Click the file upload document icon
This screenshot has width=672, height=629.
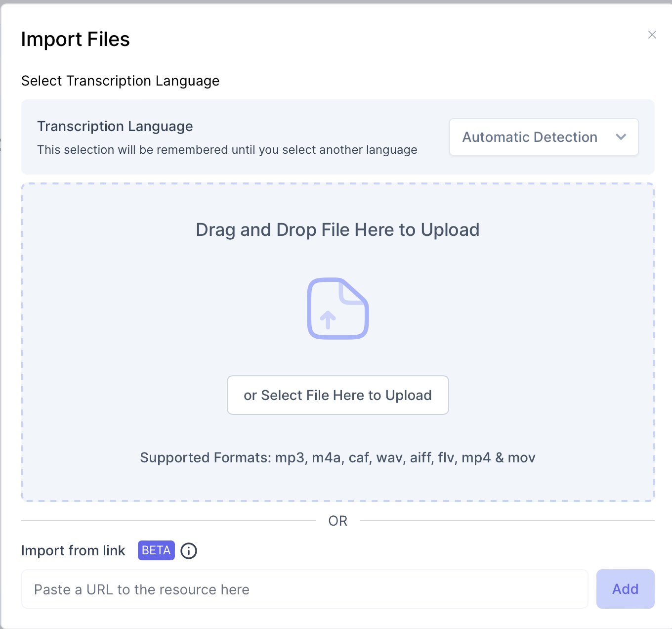click(x=338, y=308)
